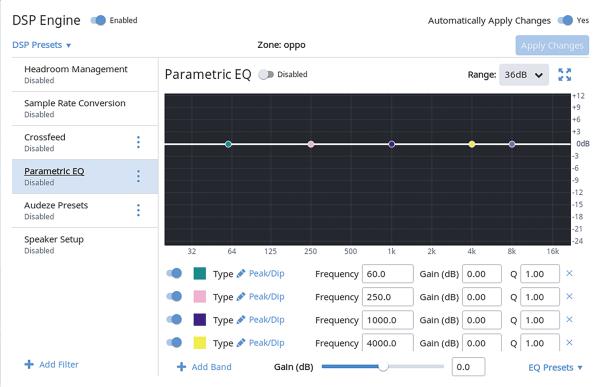Click the teal color swatch of 60.0 band

pyautogui.click(x=200, y=273)
